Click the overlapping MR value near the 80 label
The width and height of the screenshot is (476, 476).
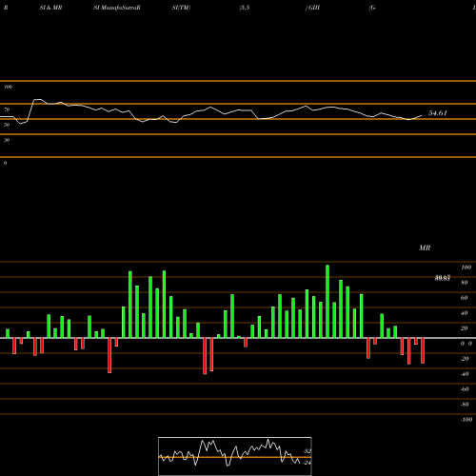tap(443, 278)
